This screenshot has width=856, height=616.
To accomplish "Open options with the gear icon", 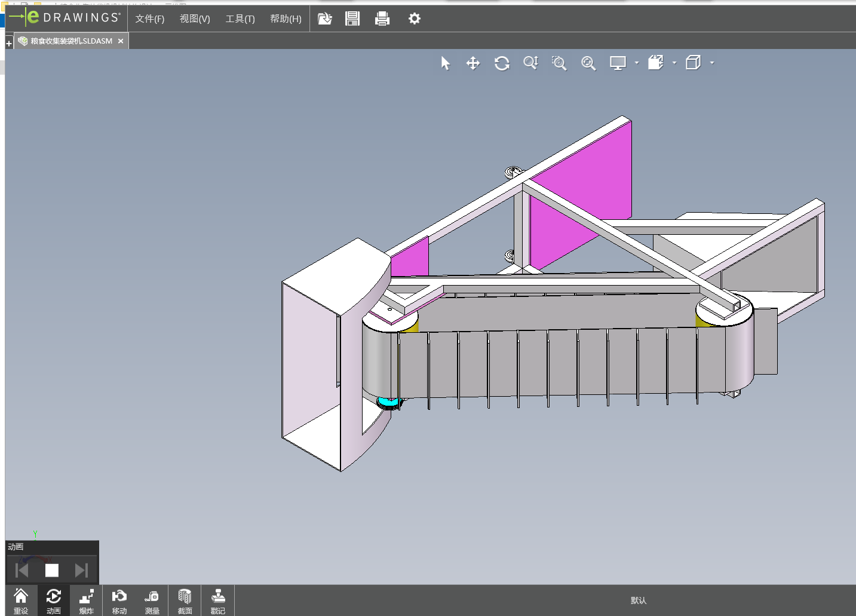I will pyautogui.click(x=415, y=19).
